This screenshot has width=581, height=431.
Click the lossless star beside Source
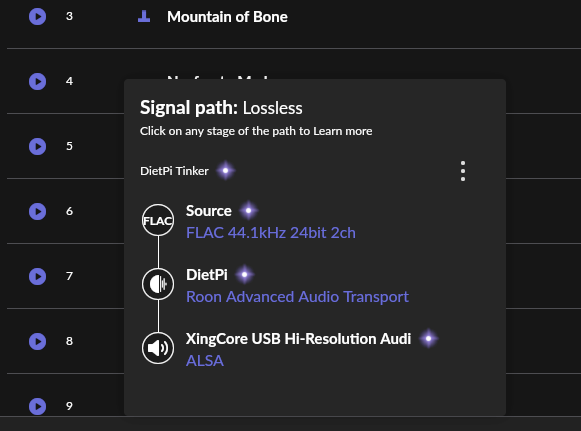[x=248, y=210]
